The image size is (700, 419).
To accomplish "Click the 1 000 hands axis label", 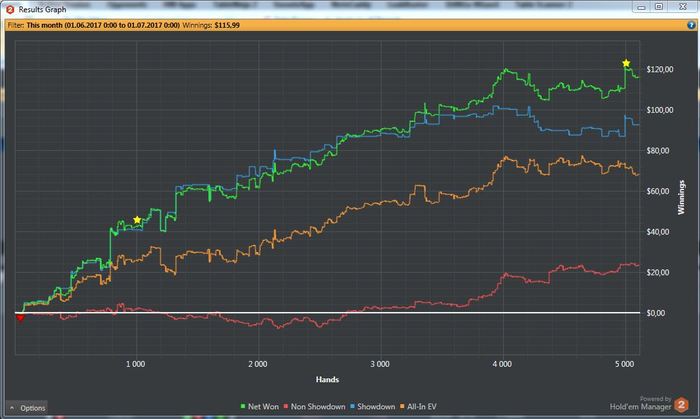I will [x=135, y=364].
